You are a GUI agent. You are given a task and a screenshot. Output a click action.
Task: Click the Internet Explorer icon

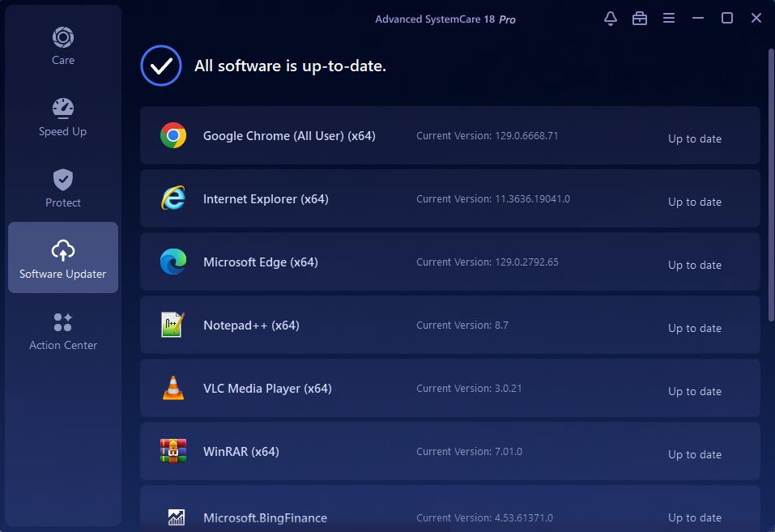(x=173, y=198)
